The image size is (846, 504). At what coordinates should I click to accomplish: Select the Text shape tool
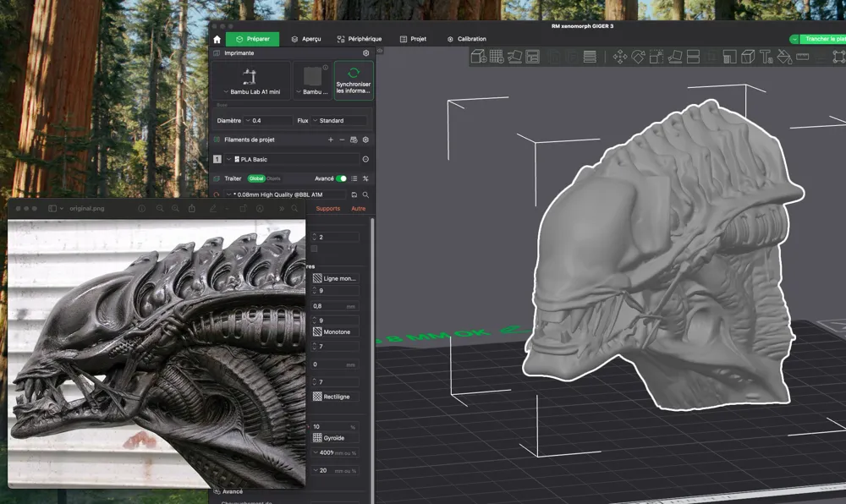[x=766, y=57]
